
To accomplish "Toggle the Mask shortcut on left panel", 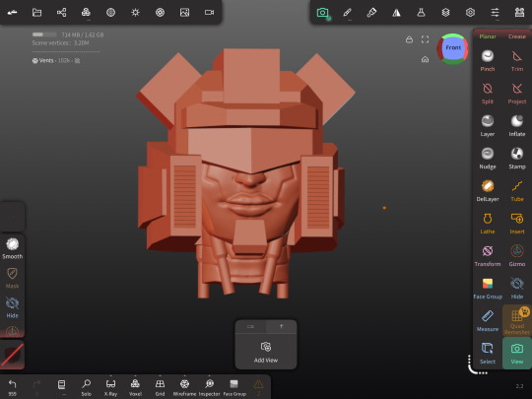I will [13, 278].
